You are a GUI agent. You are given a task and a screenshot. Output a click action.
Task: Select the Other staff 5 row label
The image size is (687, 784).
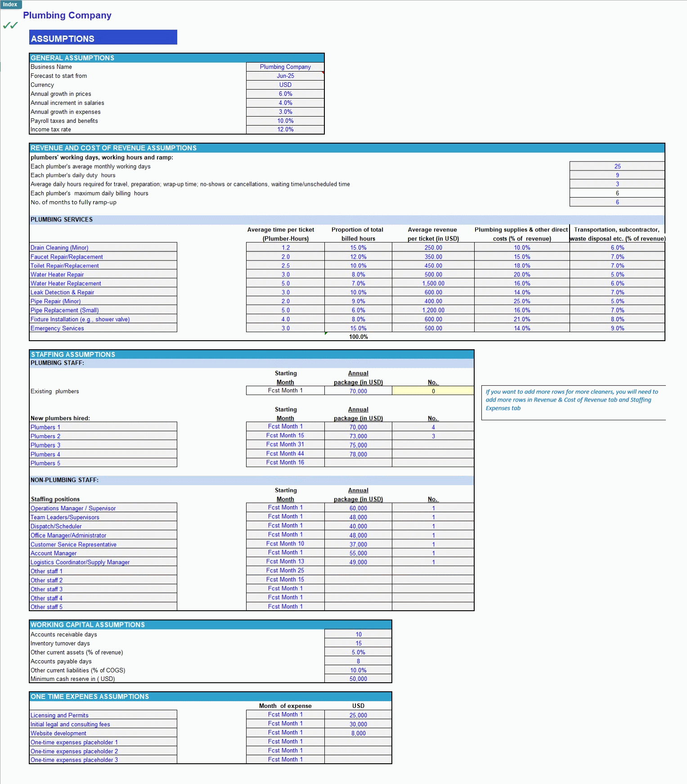[x=103, y=607]
